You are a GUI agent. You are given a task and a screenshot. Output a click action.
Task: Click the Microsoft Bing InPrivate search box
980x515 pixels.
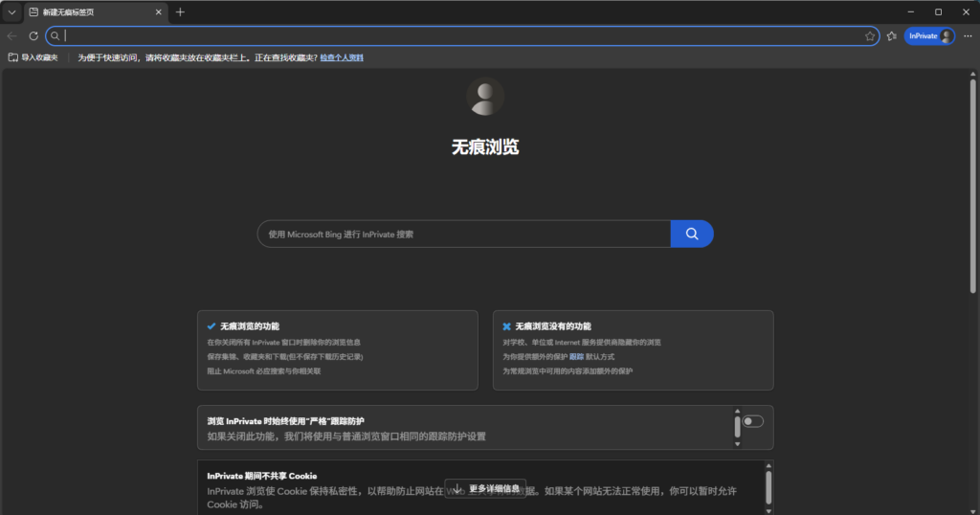click(464, 234)
